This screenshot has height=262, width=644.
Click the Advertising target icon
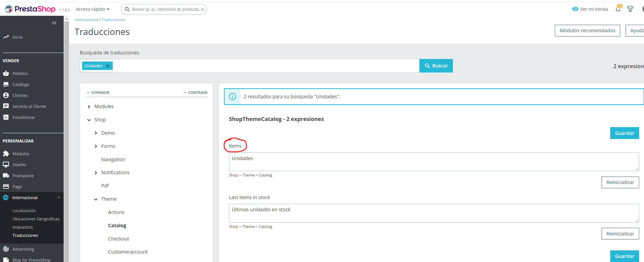[6, 249]
